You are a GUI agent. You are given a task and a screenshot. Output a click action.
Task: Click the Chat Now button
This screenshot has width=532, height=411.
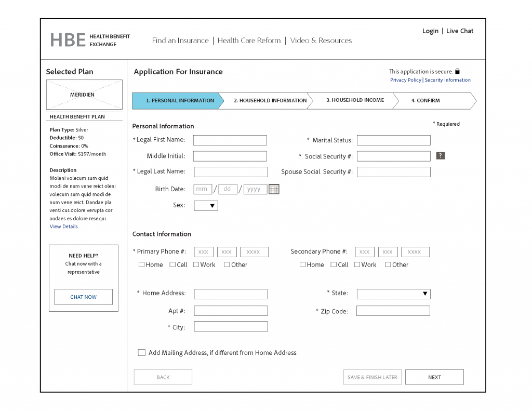click(84, 297)
